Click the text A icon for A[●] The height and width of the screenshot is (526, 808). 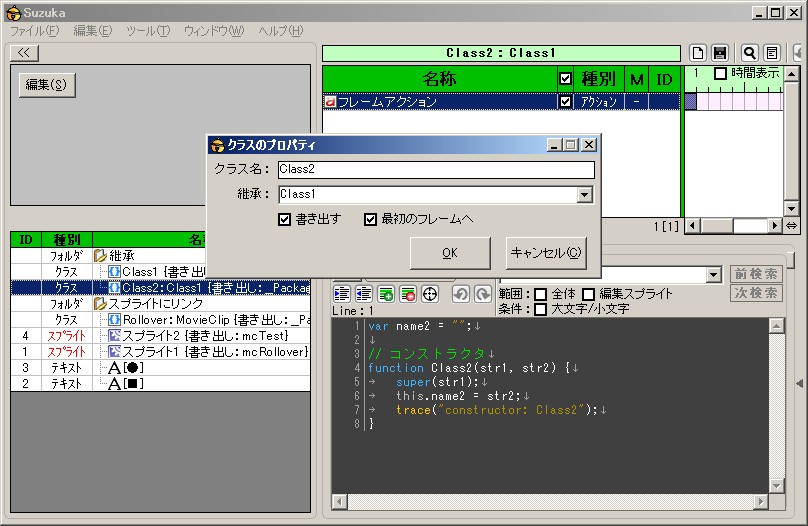pos(114,367)
